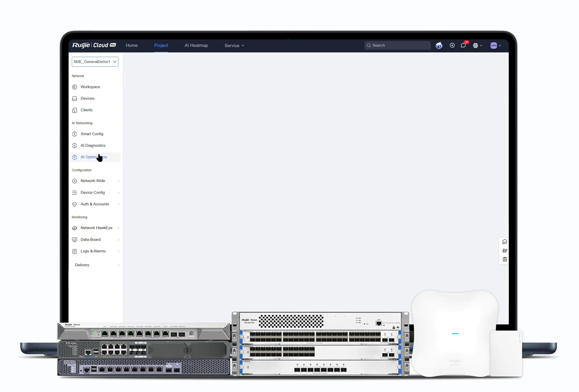The image size is (579, 392).
Task: Click the Data-Board monitor icon
Action: click(x=75, y=240)
